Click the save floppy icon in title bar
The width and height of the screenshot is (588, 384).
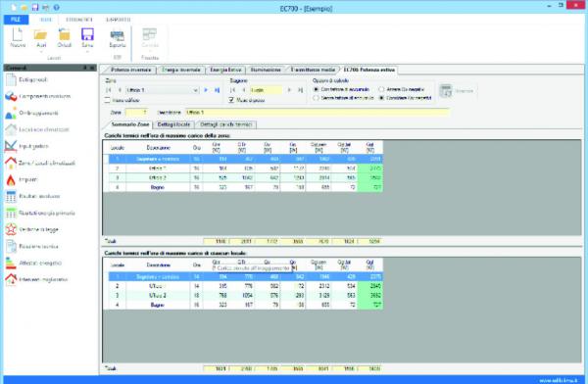pyautogui.click(x=35, y=7)
